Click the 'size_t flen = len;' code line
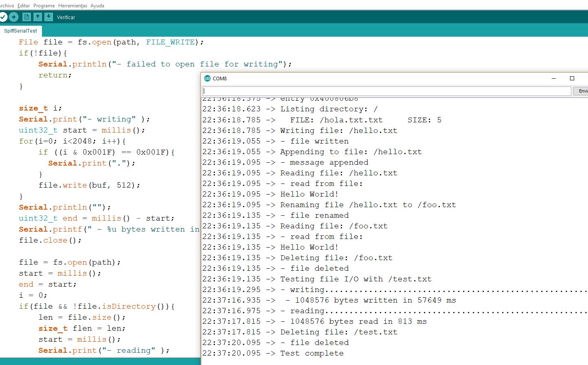 point(82,328)
